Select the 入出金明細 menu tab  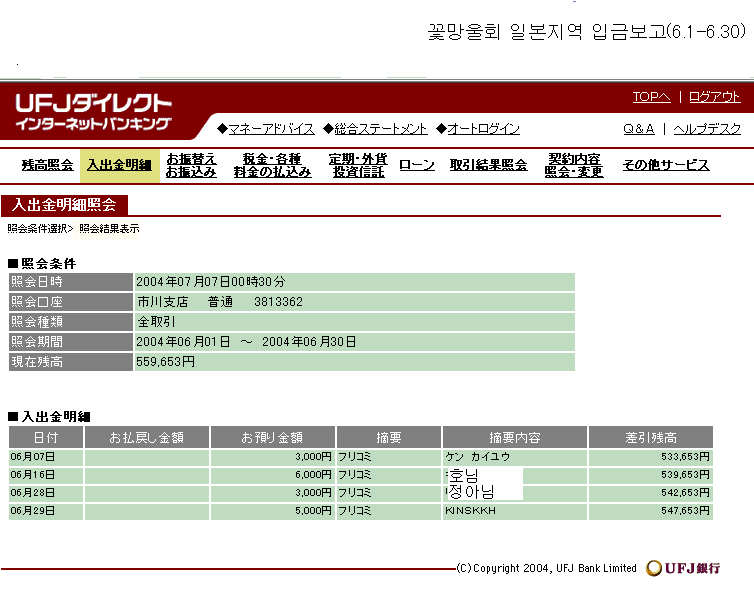119,165
